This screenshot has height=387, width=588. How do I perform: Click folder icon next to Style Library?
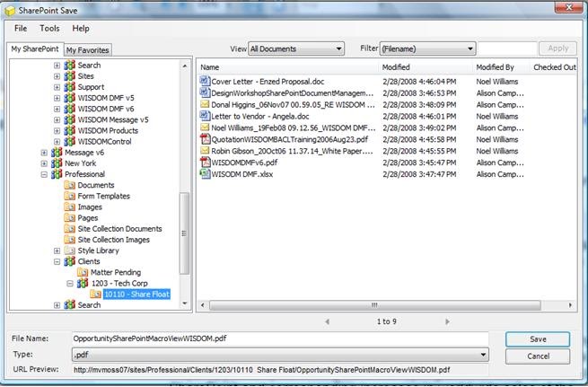[x=70, y=251]
